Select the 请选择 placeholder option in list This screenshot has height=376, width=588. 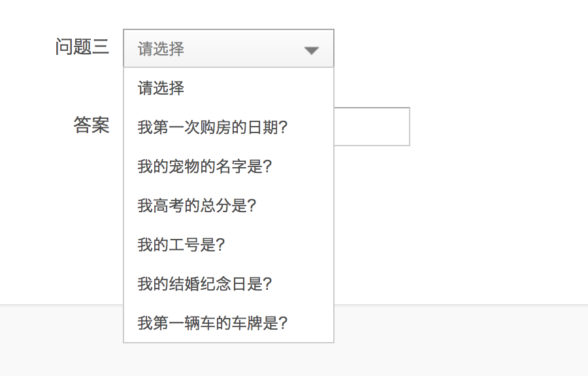click(x=161, y=88)
